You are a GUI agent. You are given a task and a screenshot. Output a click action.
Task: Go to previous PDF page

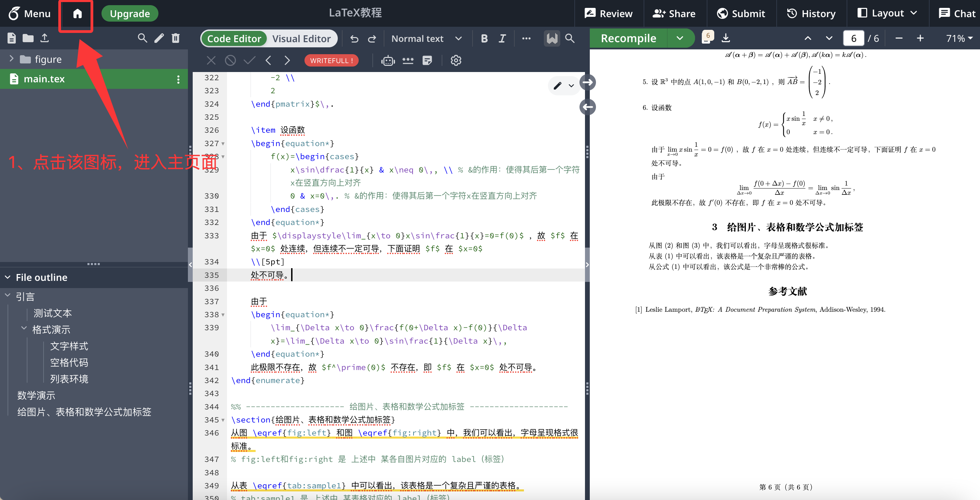pyautogui.click(x=808, y=38)
